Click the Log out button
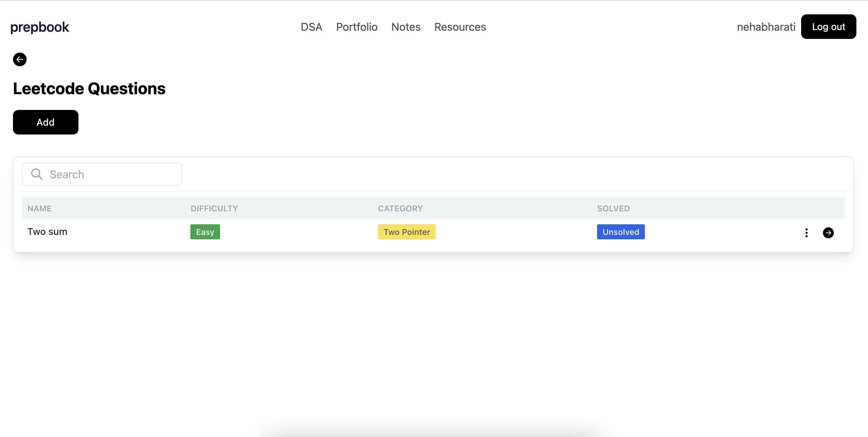Image resolution: width=868 pixels, height=437 pixels. tap(828, 27)
